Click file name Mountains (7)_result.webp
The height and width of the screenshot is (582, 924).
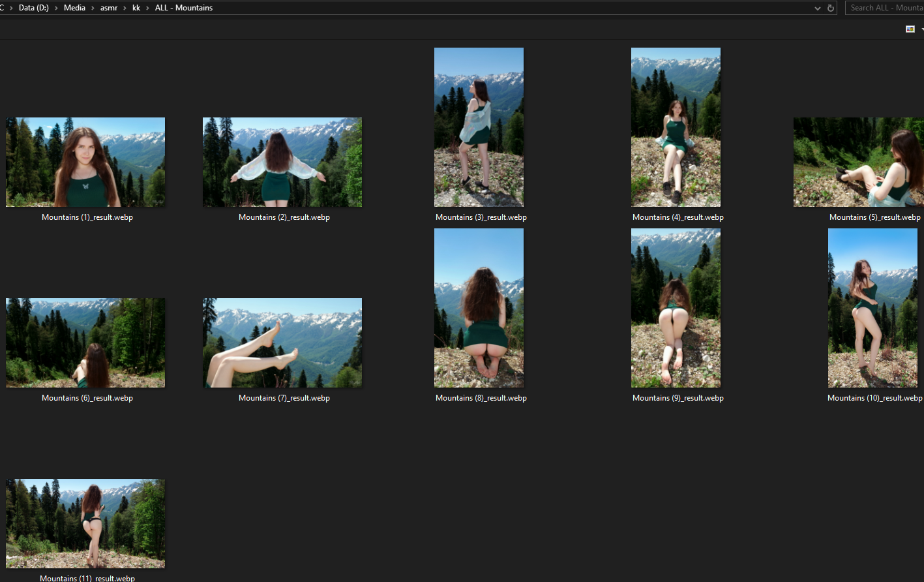tap(284, 398)
